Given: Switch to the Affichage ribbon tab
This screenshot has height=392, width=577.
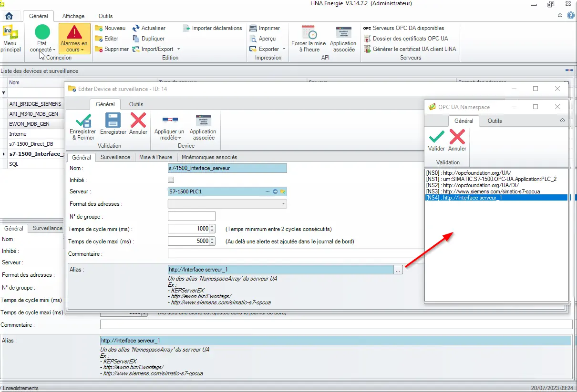Looking at the screenshot, I should click(x=73, y=16).
